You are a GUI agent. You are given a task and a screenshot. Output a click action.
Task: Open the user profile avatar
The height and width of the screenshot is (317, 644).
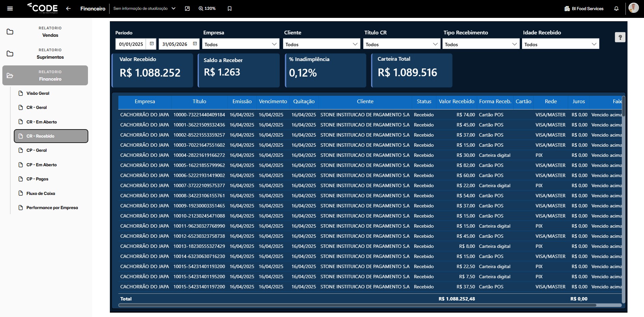click(x=634, y=8)
